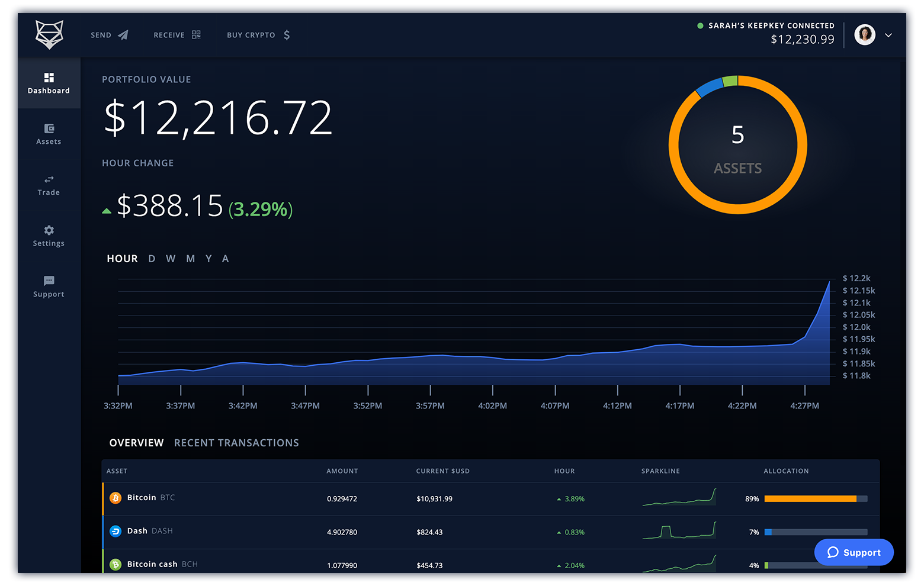The height and width of the screenshot is (586, 924).
Task: Select the M (month) chart range
Action: point(190,259)
